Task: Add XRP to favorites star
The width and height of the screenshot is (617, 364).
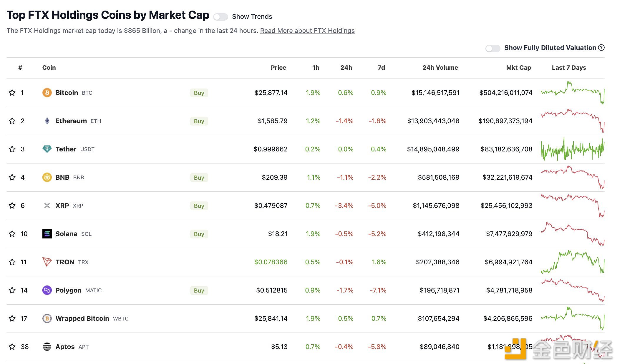Action: [12, 206]
